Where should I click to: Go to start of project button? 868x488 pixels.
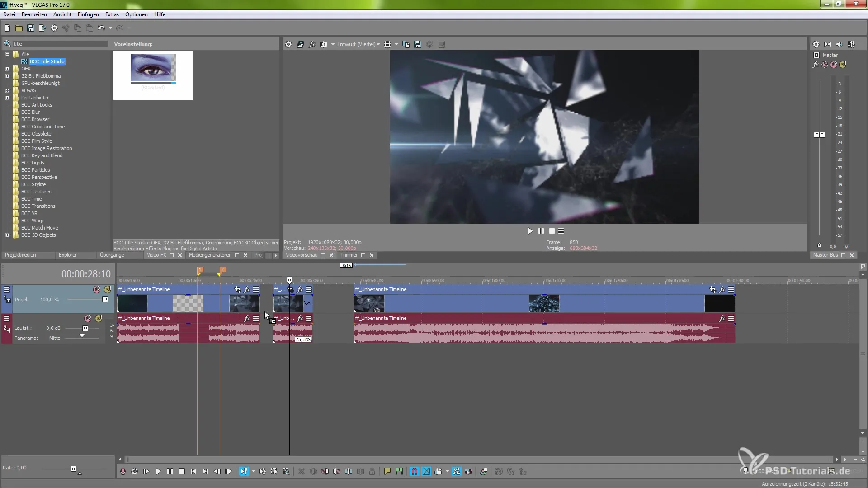[193, 471]
